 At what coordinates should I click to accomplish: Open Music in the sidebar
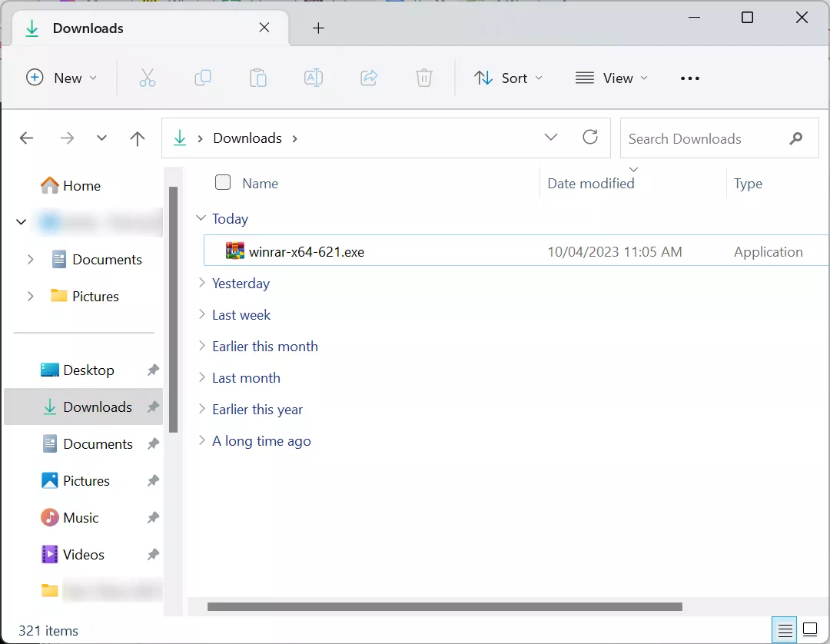point(81,517)
